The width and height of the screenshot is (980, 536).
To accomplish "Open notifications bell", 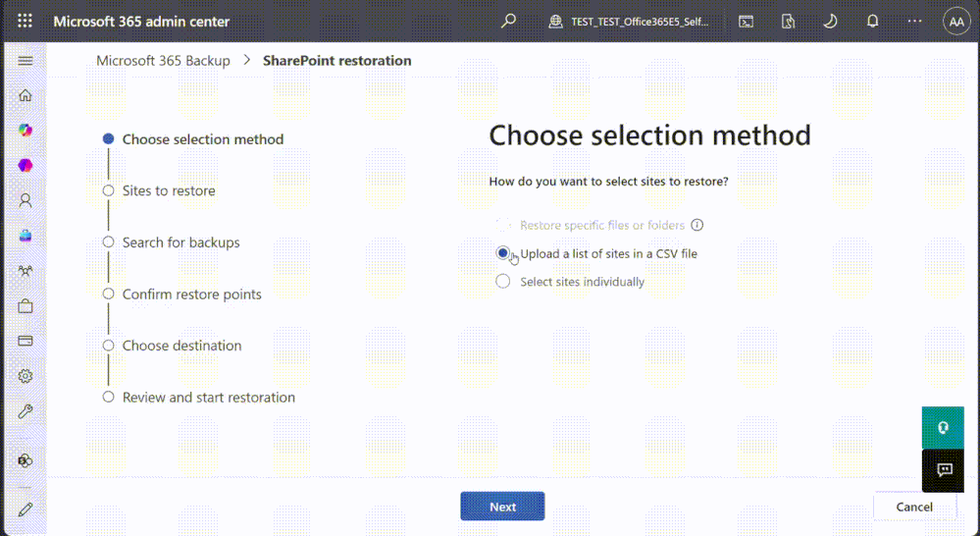I will click(x=872, y=21).
